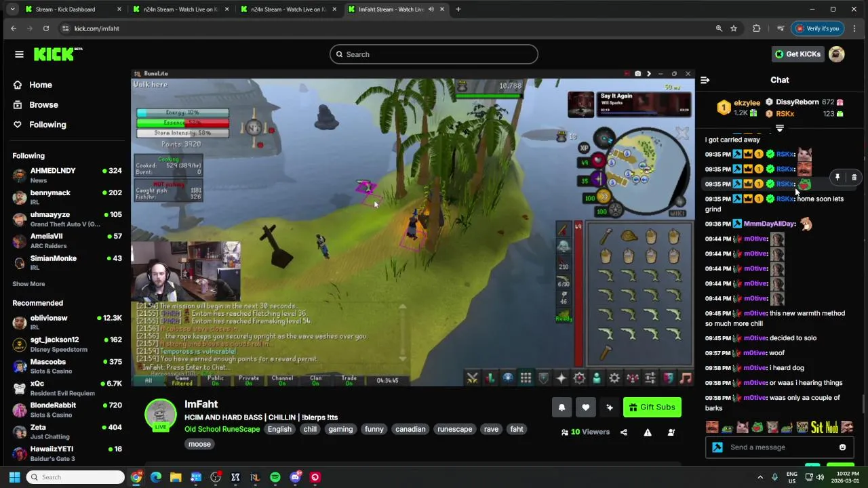Click the moderator hammer icon in chat input
The image size is (868, 488).
pos(717,447)
